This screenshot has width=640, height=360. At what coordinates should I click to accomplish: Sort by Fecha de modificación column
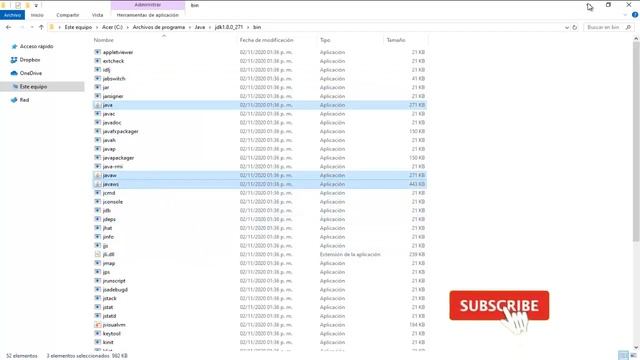coord(267,40)
